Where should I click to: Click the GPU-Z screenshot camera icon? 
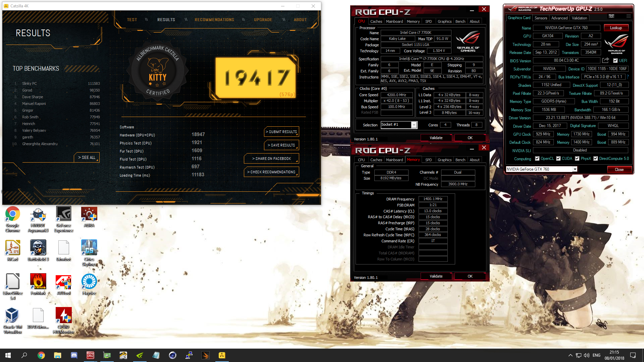click(611, 16)
